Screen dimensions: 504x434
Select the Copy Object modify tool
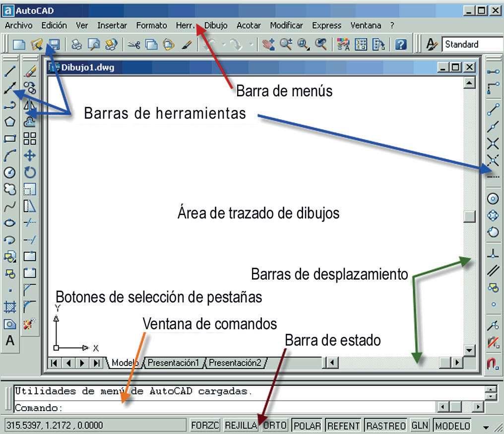pyautogui.click(x=30, y=88)
